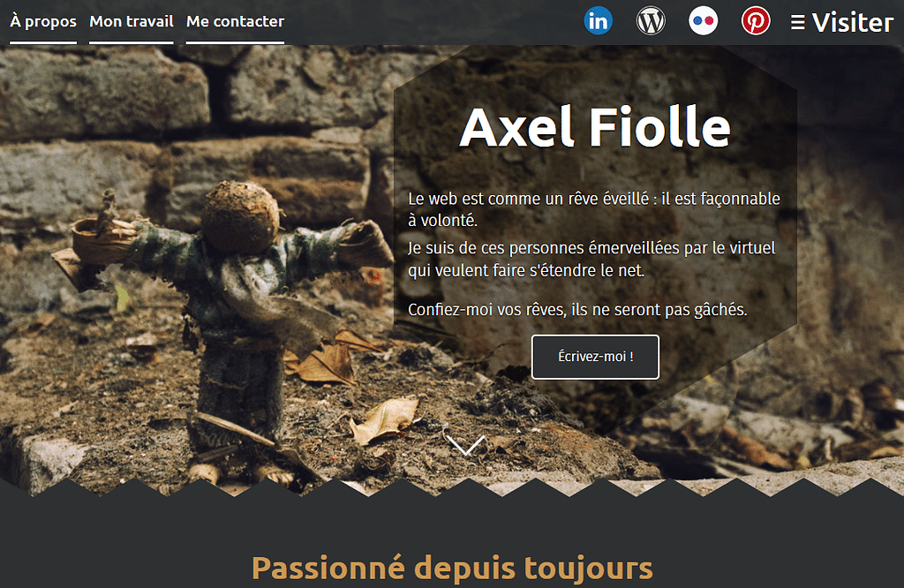The height and width of the screenshot is (588, 904).
Task: Open the Mon travail nav item
Action: (132, 22)
